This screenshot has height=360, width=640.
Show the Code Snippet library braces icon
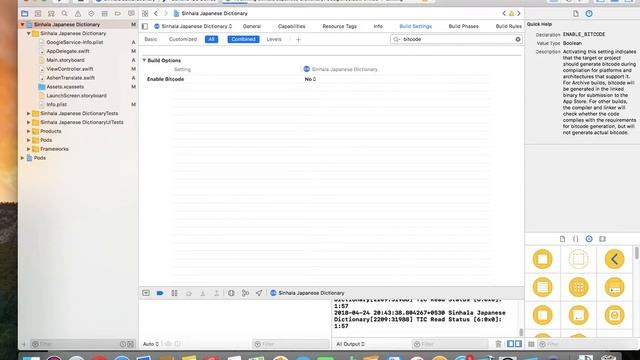(x=576, y=239)
